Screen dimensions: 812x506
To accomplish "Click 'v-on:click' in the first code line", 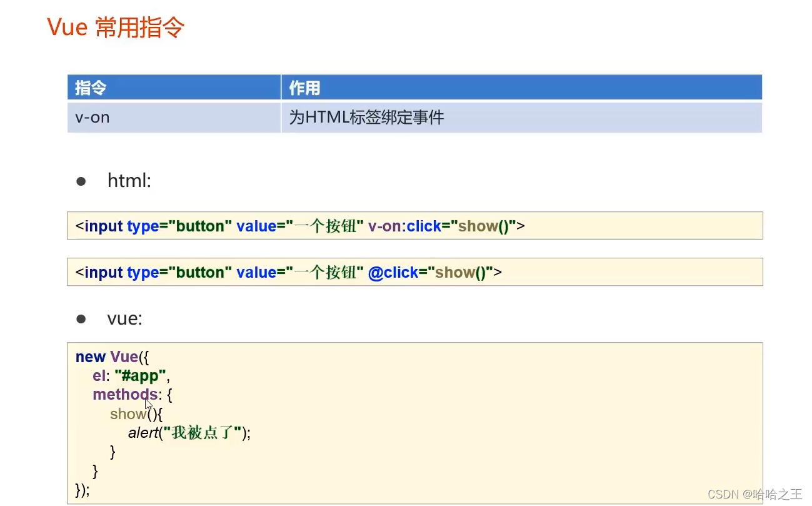I will tap(405, 226).
